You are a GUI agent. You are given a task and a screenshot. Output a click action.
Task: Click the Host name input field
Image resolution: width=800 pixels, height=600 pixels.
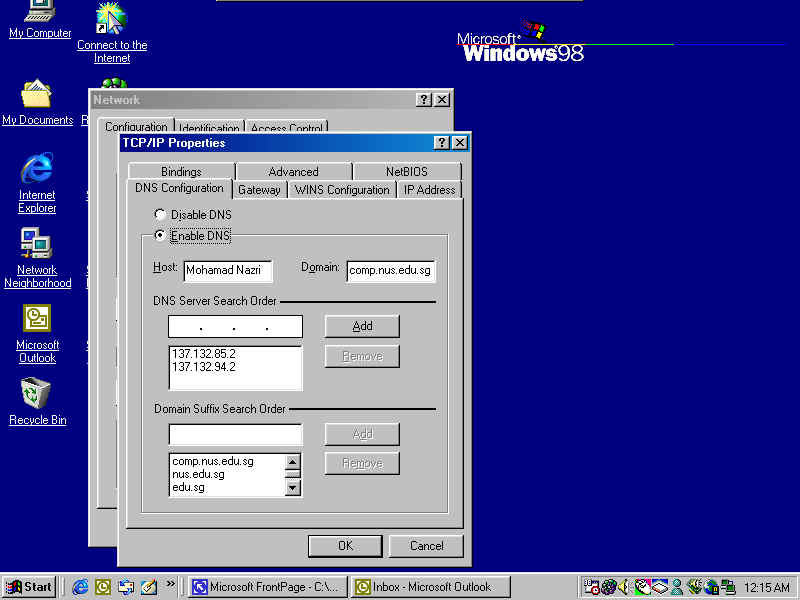click(228, 271)
